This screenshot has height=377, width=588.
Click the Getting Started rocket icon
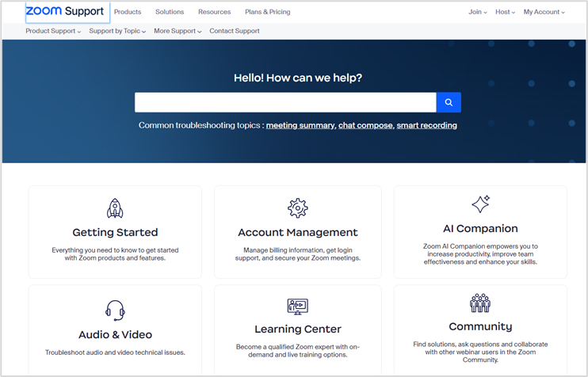(115, 208)
